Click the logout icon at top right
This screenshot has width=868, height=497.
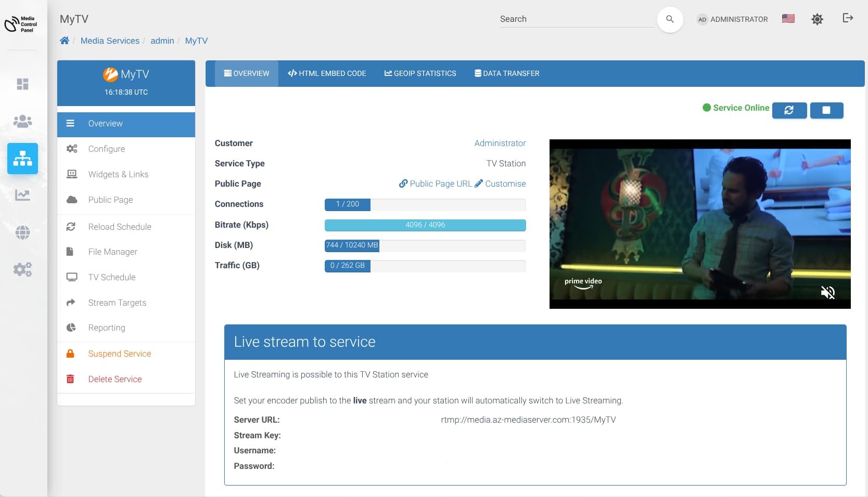(848, 18)
